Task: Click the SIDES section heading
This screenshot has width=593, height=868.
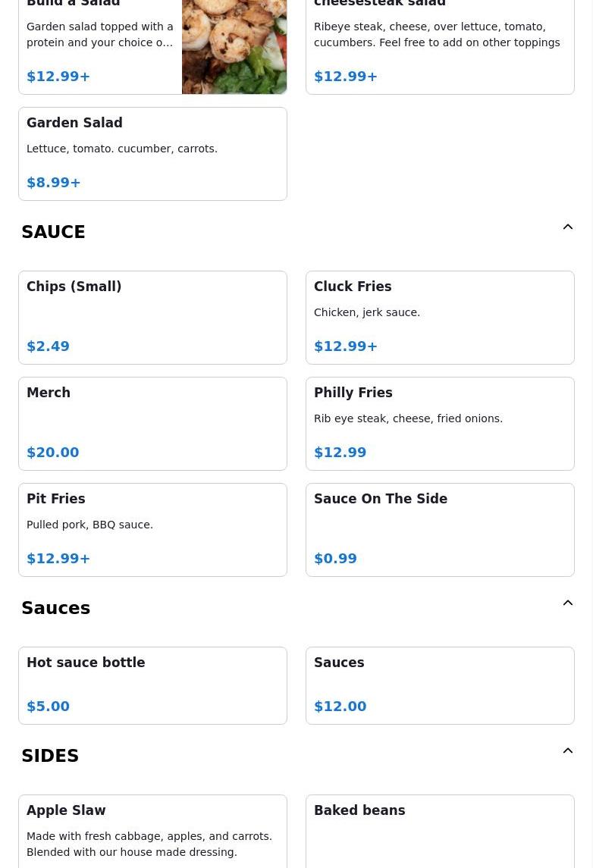Action: coord(50,756)
